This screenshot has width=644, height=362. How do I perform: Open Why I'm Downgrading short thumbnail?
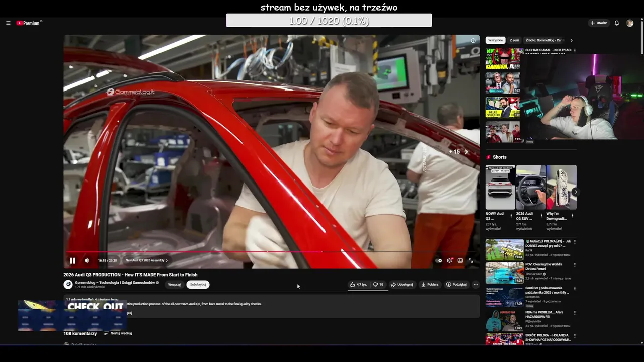(x=561, y=187)
